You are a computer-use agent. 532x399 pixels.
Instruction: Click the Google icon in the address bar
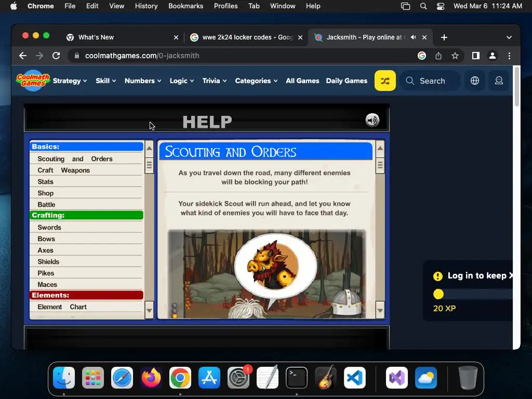[x=422, y=56]
